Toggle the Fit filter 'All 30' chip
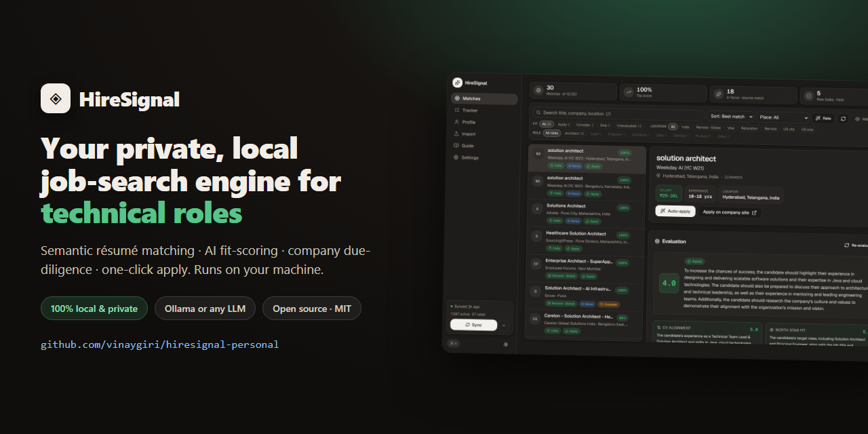The height and width of the screenshot is (434, 868). point(547,124)
